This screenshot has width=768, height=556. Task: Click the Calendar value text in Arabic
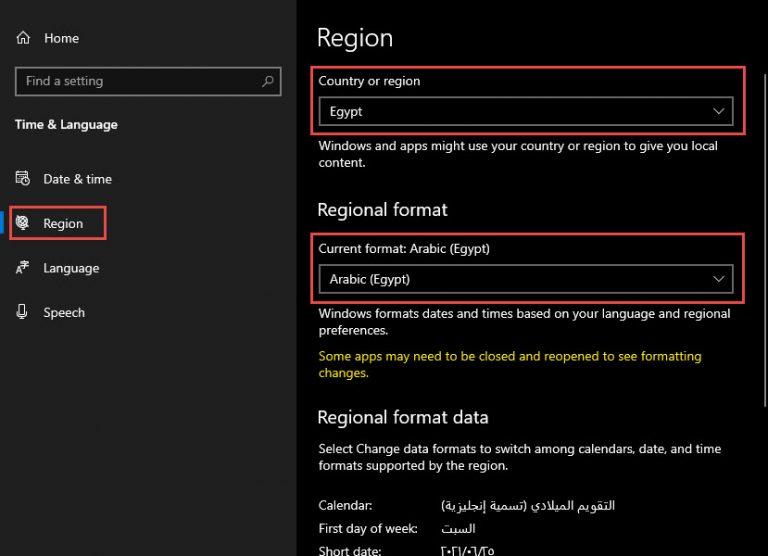pos(528,506)
